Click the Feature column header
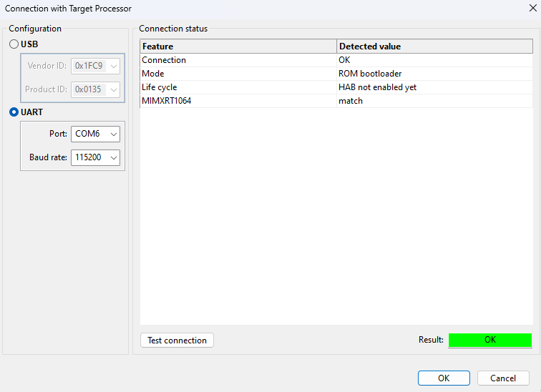Screen dimensions: 541x392 click(238, 46)
